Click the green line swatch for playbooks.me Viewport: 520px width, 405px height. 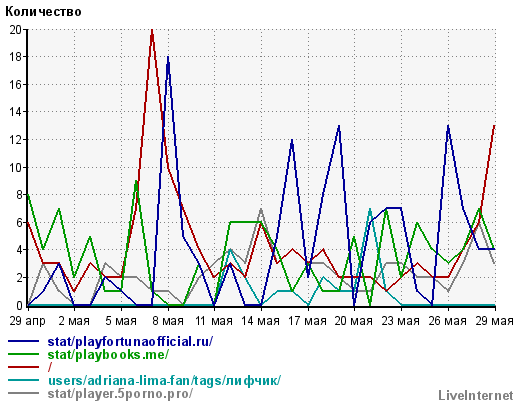coord(24,354)
